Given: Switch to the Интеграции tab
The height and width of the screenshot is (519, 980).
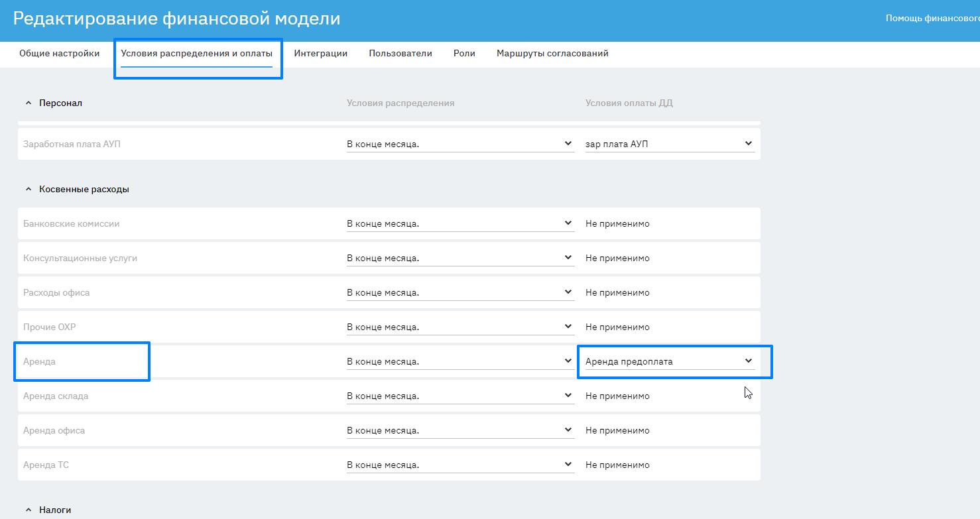Looking at the screenshot, I should pyautogui.click(x=321, y=54).
